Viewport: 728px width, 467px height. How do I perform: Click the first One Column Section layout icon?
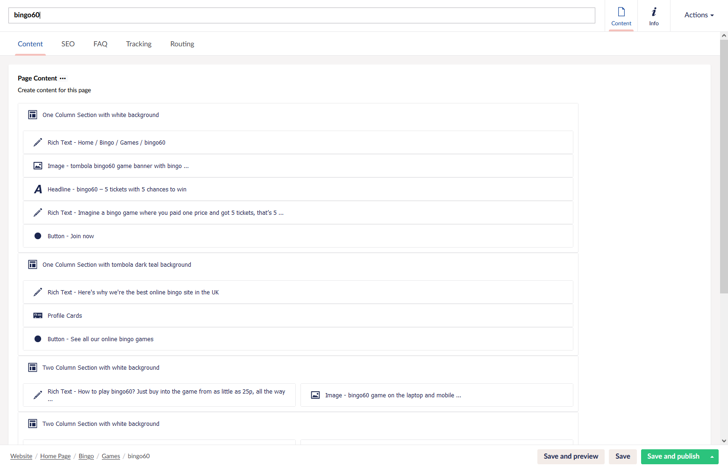(x=32, y=115)
